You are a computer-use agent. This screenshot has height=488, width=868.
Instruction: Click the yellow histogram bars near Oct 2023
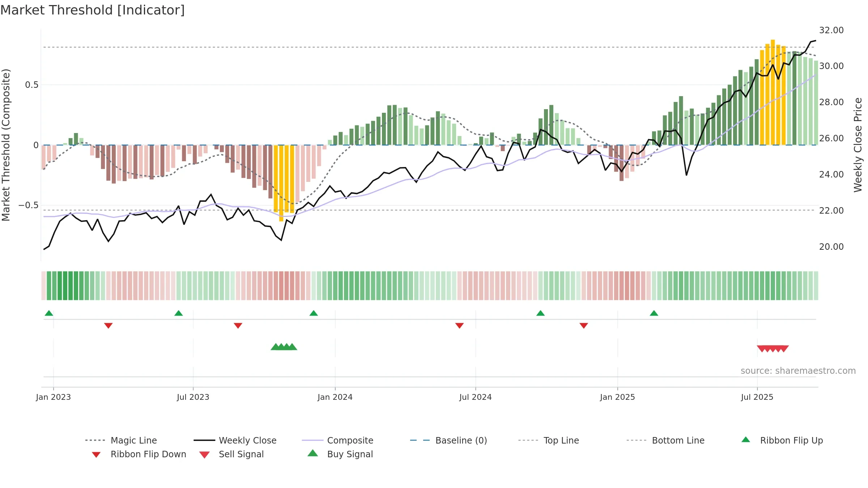(x=284, y=183)
